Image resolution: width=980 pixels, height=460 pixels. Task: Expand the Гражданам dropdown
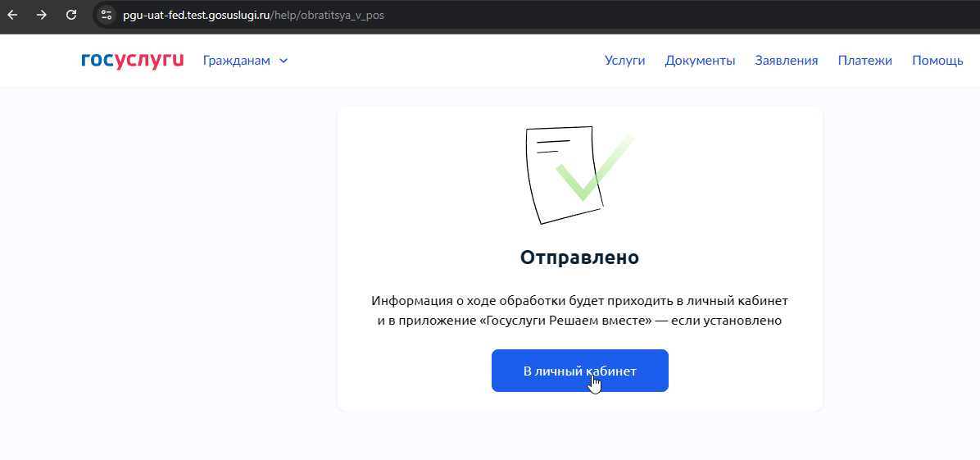point(245,61)
